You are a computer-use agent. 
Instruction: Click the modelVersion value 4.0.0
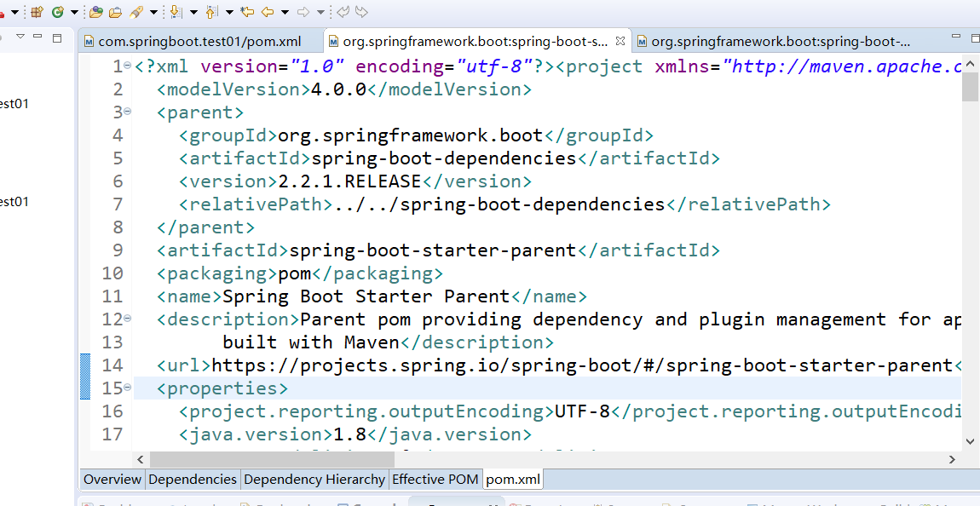pos(339,89)
